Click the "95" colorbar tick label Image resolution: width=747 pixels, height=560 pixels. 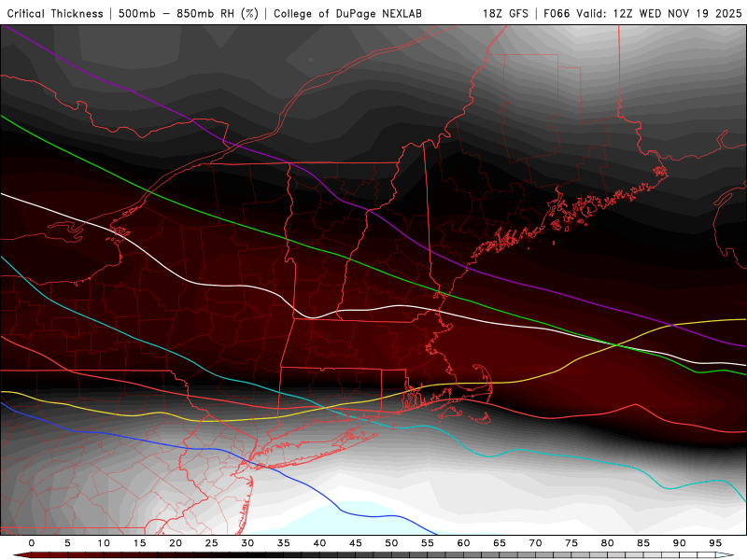[714, 543]
